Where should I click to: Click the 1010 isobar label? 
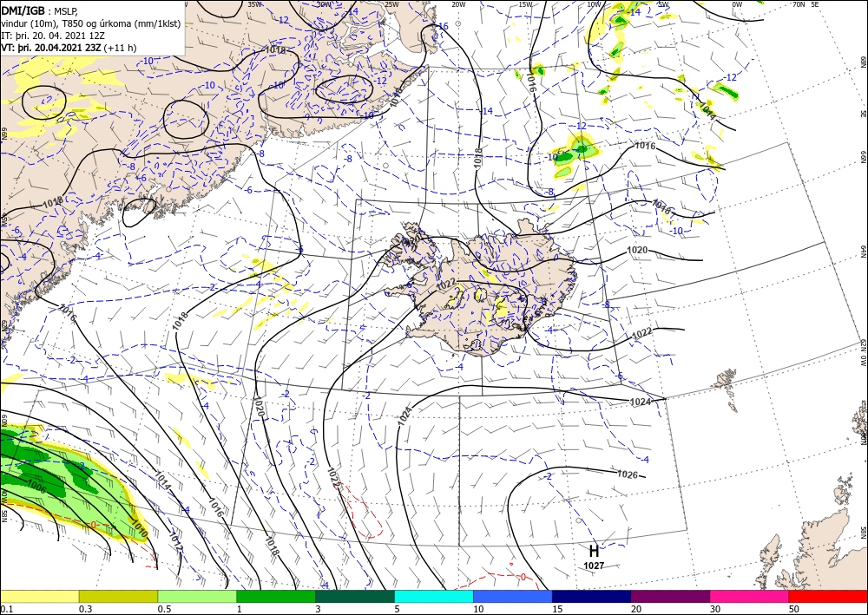tap(138, 529)
